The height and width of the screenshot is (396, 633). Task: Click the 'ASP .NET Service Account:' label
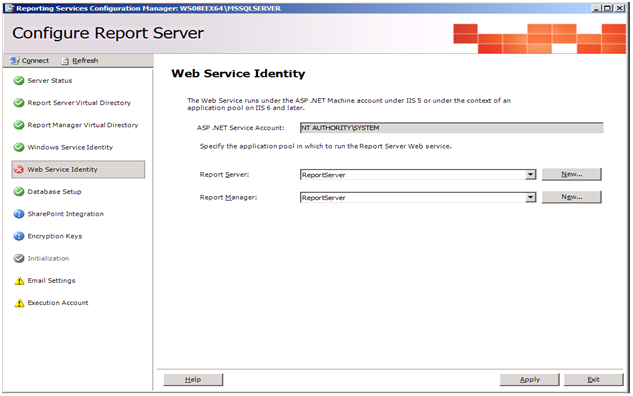(241, 128)
